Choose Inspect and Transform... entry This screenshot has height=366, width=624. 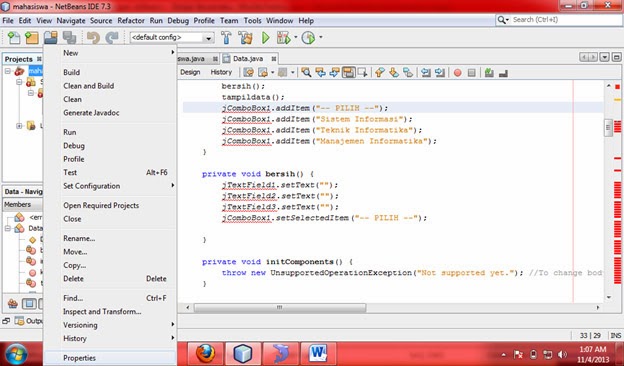102,311
